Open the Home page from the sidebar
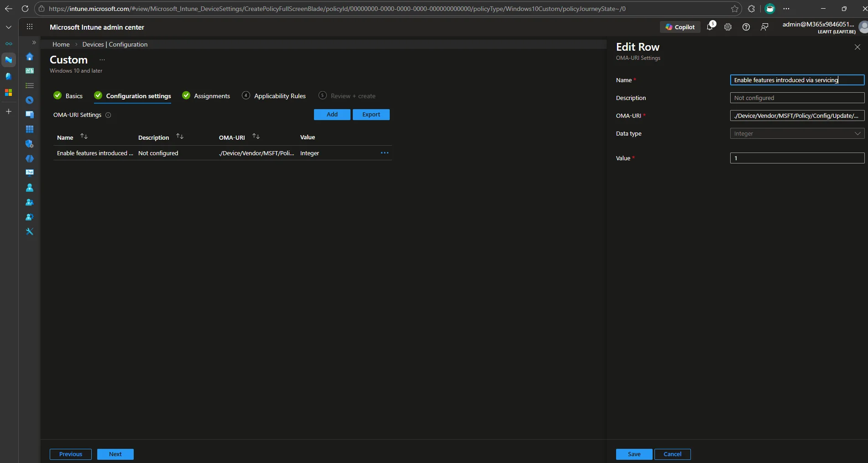The image size is (868, 463). coord(30,57)
